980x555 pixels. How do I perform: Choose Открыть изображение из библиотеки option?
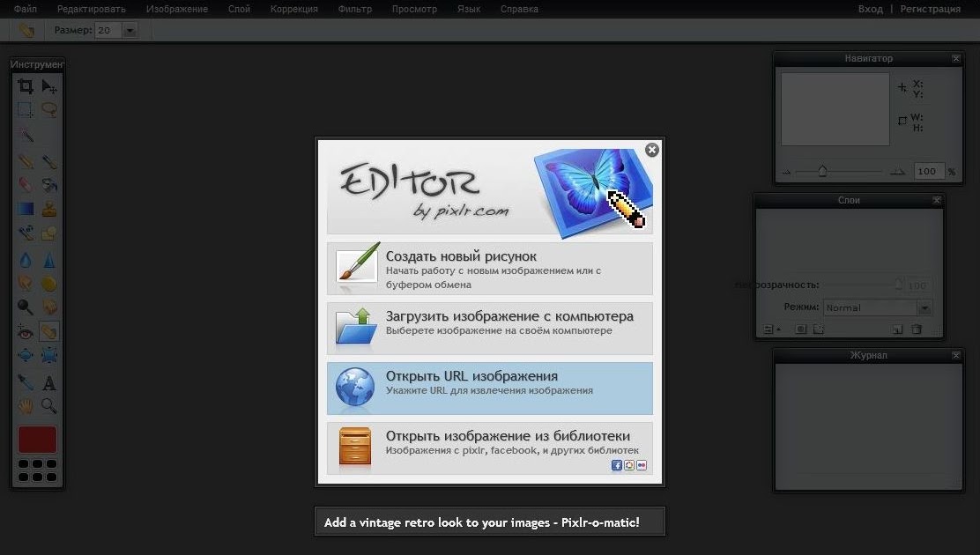(489, 448)
